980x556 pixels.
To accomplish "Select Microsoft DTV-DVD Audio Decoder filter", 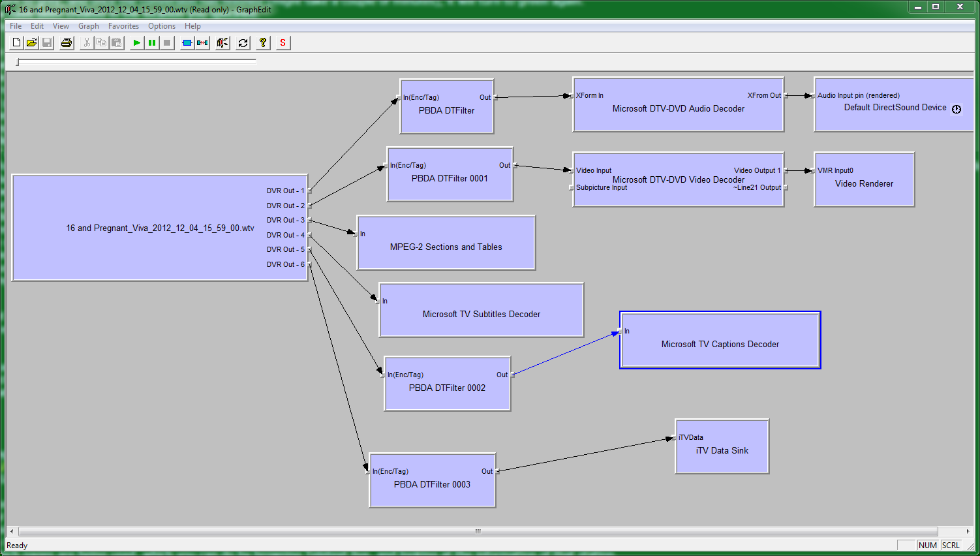I will pos(679,104).
